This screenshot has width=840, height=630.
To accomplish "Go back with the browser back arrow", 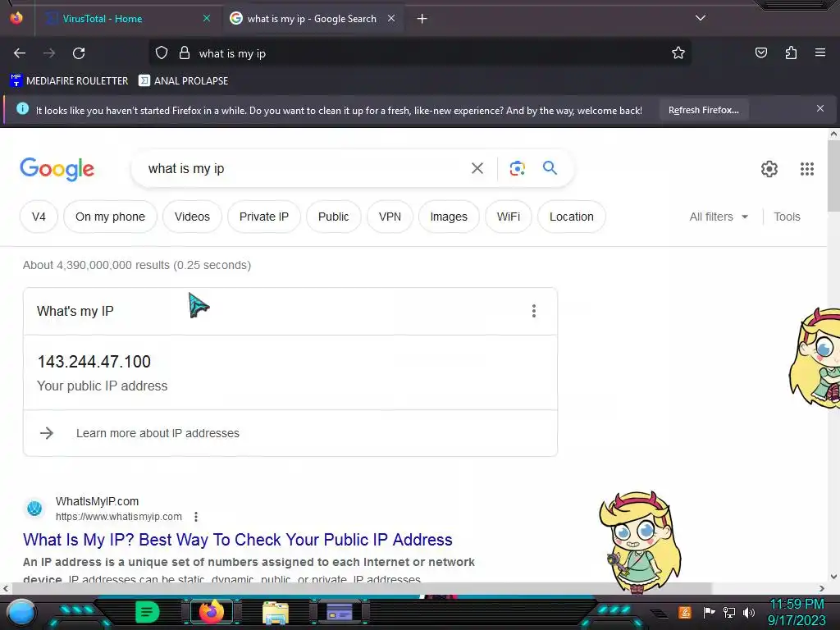I will pyautogui.click(x=20, y=53).
